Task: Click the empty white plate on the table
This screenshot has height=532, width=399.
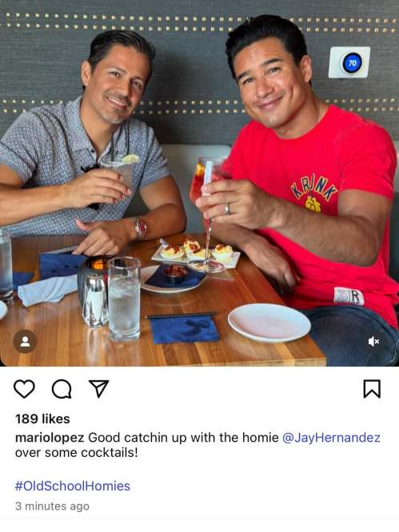Action: pos(269,323)
